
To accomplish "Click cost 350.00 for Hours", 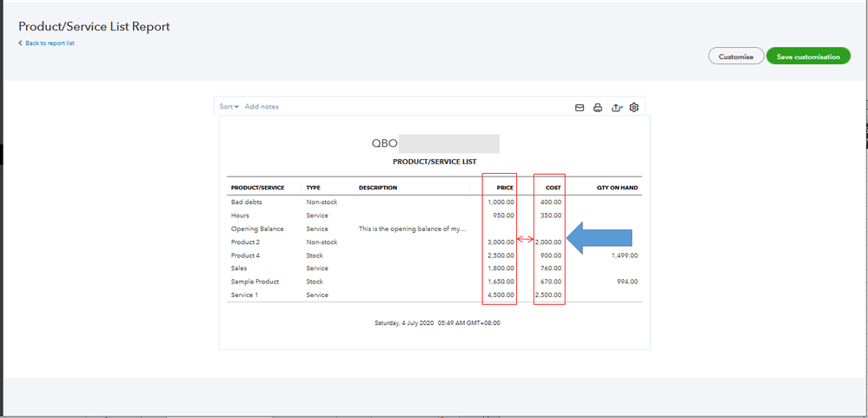I will point(551,216).
